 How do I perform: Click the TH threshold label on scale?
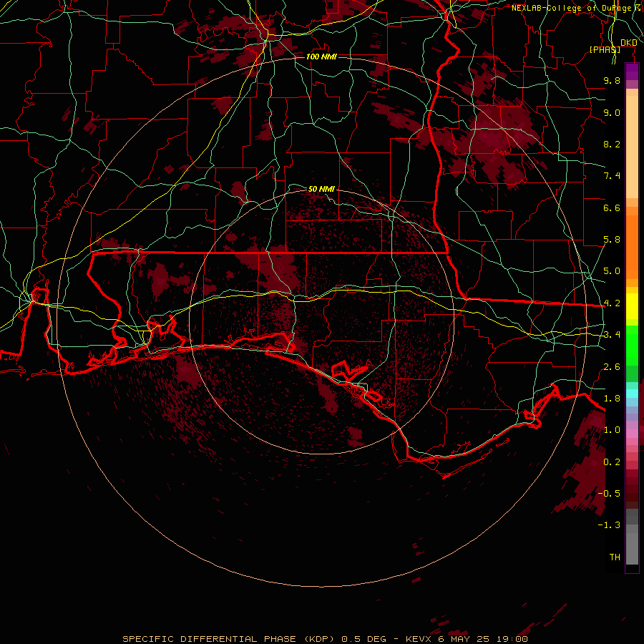[615, 557]
